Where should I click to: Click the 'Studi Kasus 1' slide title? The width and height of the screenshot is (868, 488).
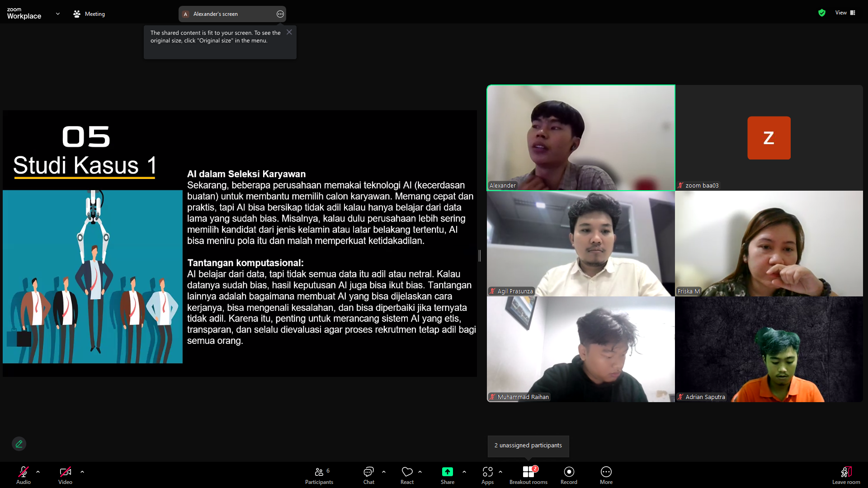click(85, 165)
